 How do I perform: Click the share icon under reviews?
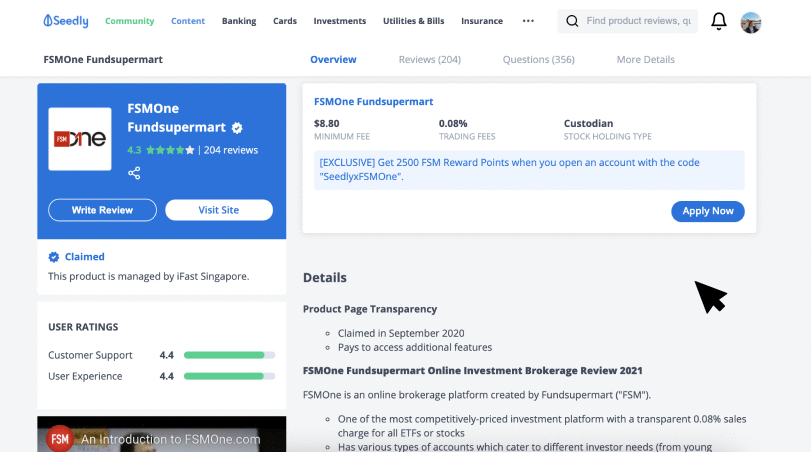(134, 173)
